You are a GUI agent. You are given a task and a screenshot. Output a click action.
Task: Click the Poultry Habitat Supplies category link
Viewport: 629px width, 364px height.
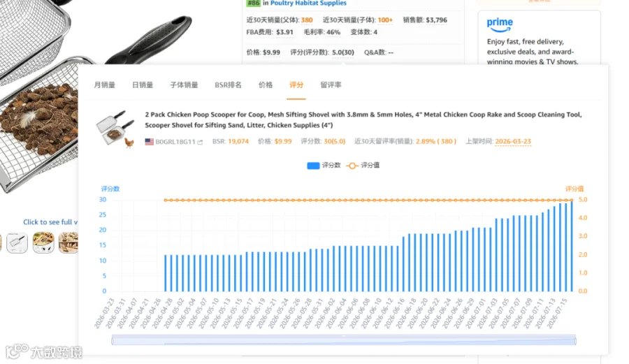[308, 3]
